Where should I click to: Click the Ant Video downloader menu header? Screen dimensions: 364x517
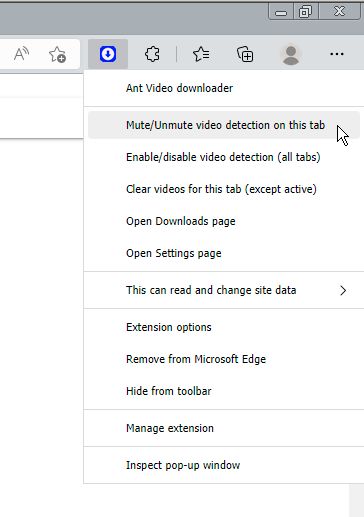(179, 88)
